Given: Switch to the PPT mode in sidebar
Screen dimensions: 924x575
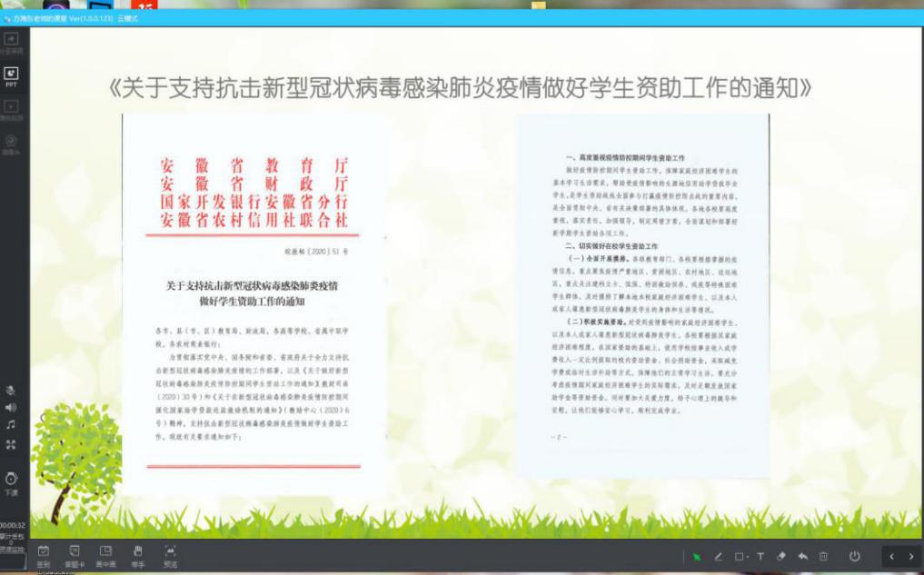Looking at the screenshot, I should tap(11, 76).
